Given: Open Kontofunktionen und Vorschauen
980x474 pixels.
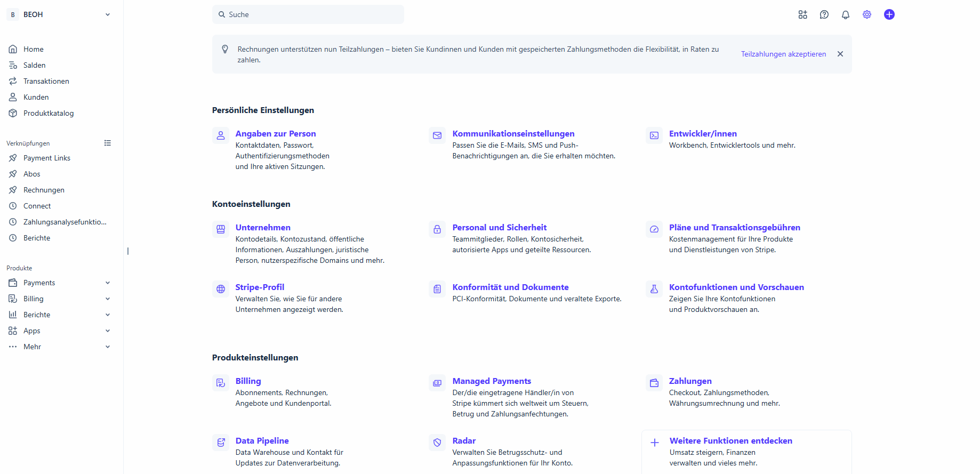Looking at the screenshot, I should 736,287.
